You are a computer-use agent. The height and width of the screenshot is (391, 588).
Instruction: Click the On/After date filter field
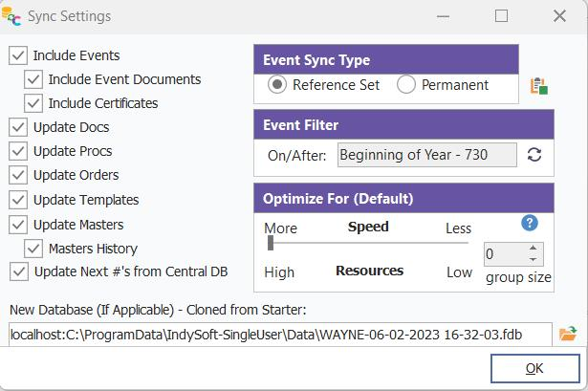coord(426,155)
